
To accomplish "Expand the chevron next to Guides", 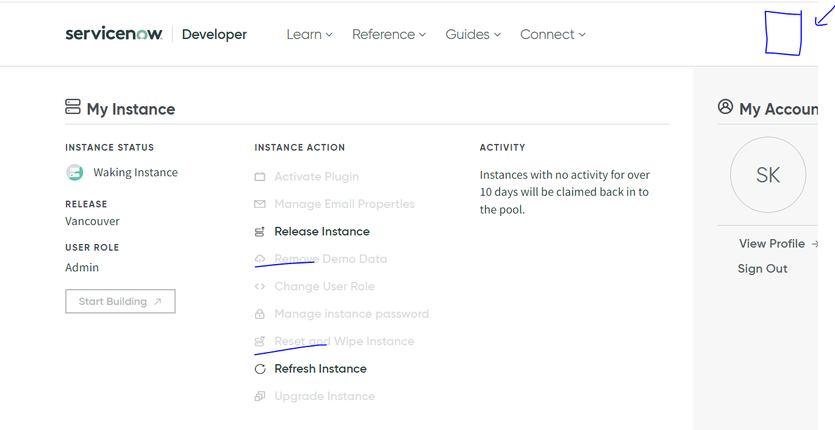I will pos(497,35).
